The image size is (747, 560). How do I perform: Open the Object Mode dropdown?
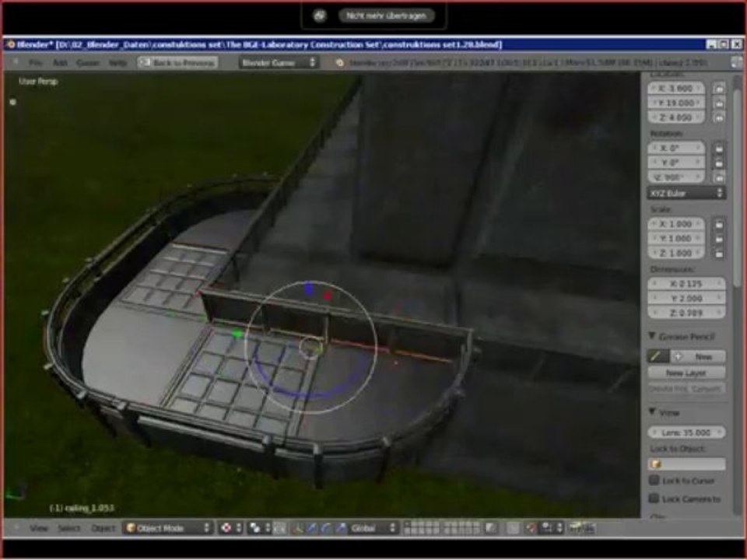click(167, 528)
